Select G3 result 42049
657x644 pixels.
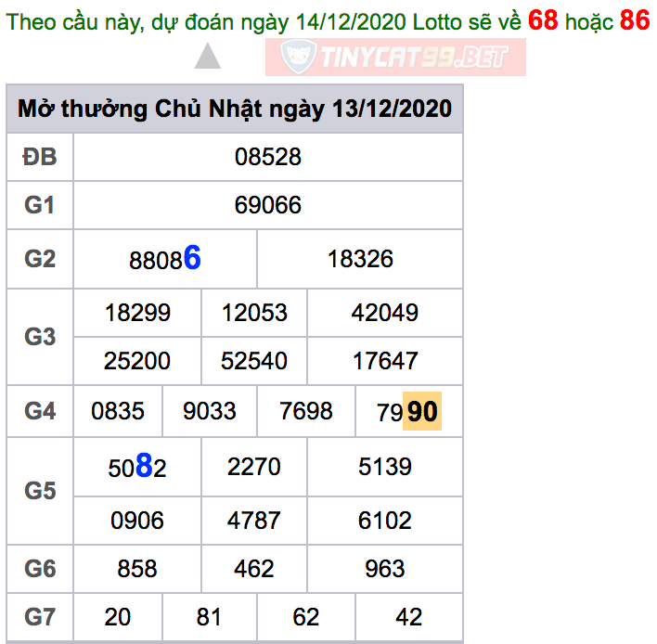[384, 313]
